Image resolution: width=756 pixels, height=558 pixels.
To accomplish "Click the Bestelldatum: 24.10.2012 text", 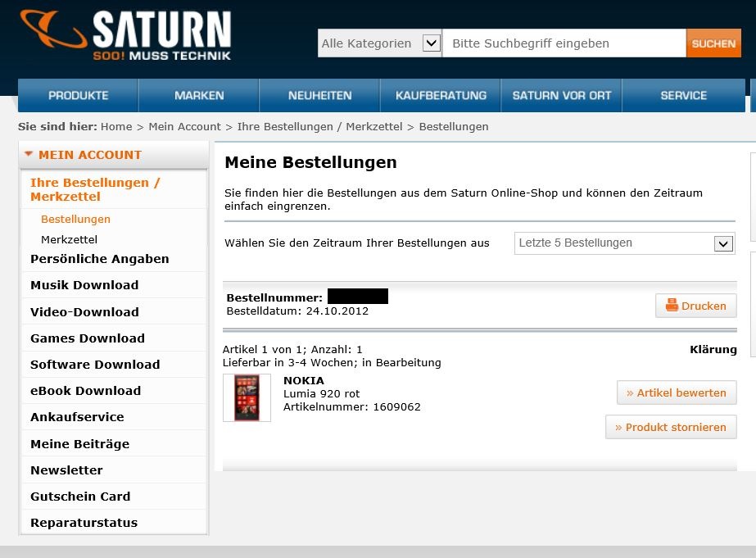I will (297, 311).
